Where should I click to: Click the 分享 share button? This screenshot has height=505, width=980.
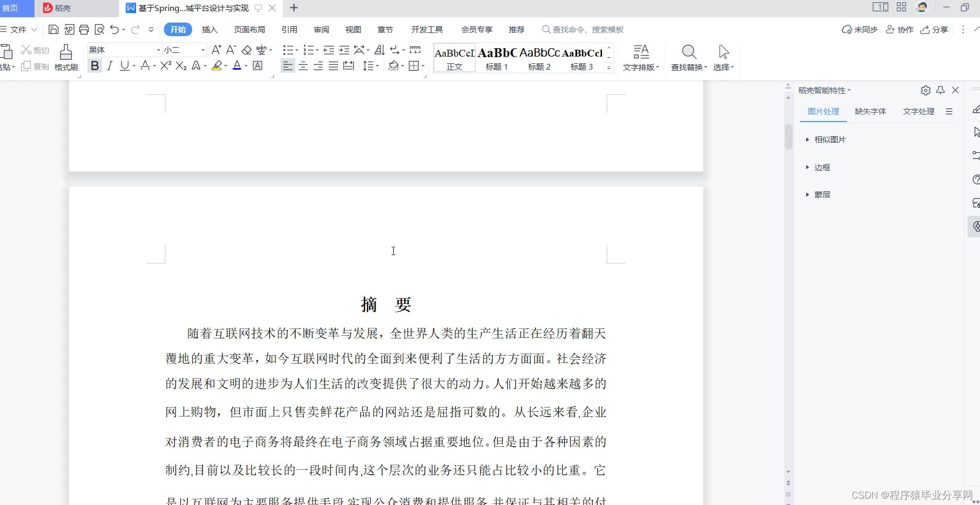click(934, 29)
